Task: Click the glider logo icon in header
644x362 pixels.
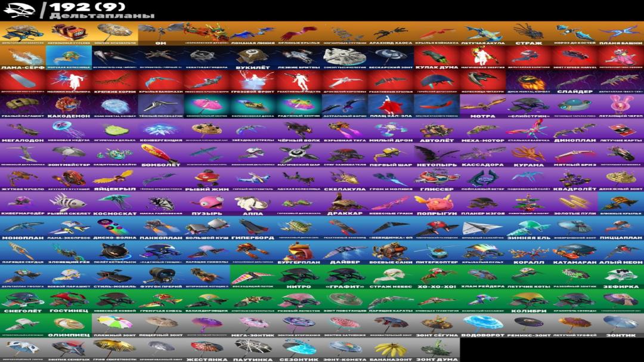Action: (x=19, y=10)
